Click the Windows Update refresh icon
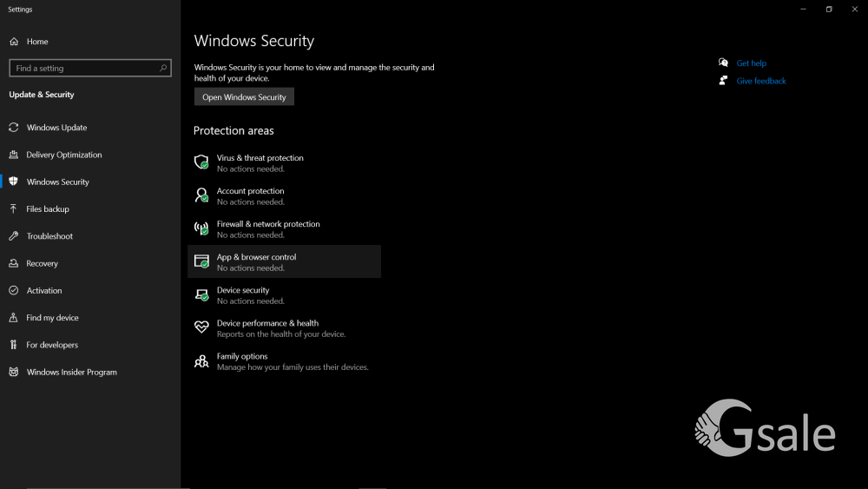This screenshot has width=868, height=489. coord(14,128)
